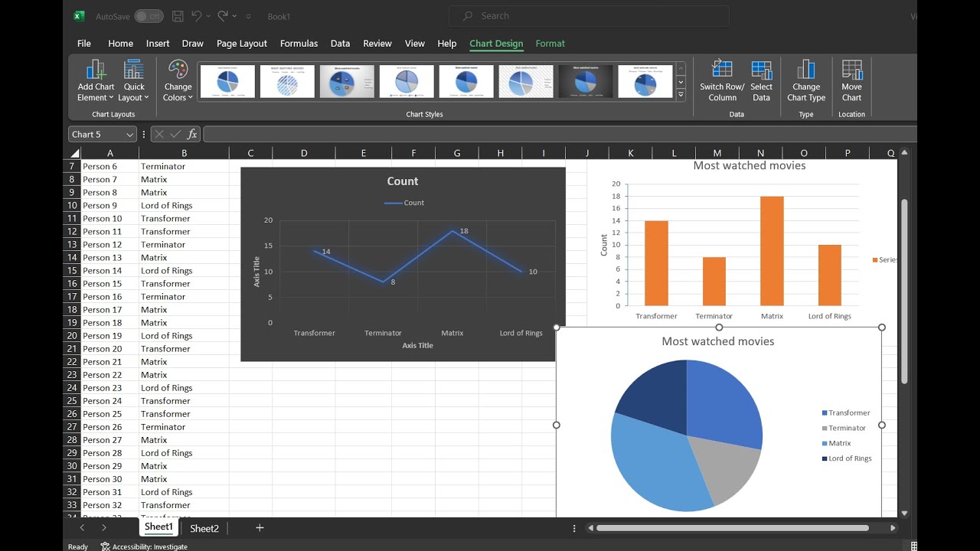Click column header D
This screenshot has width=980, height=551.
304,153
